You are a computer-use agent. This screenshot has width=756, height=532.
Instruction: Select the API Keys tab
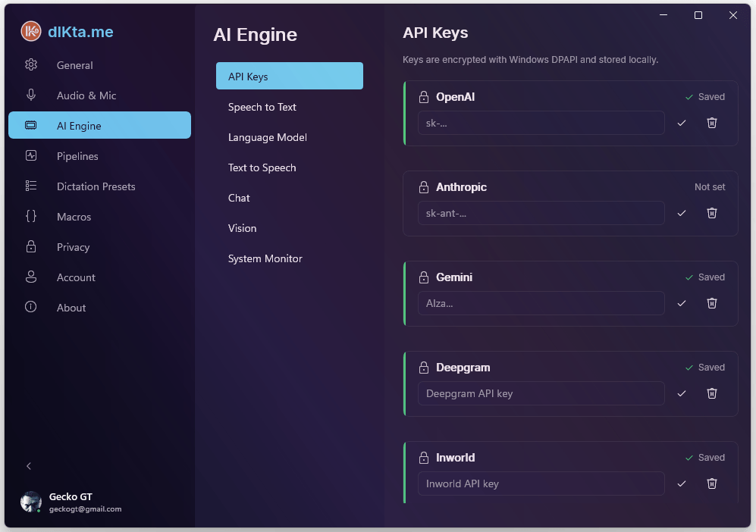click(x=290, y=76)
